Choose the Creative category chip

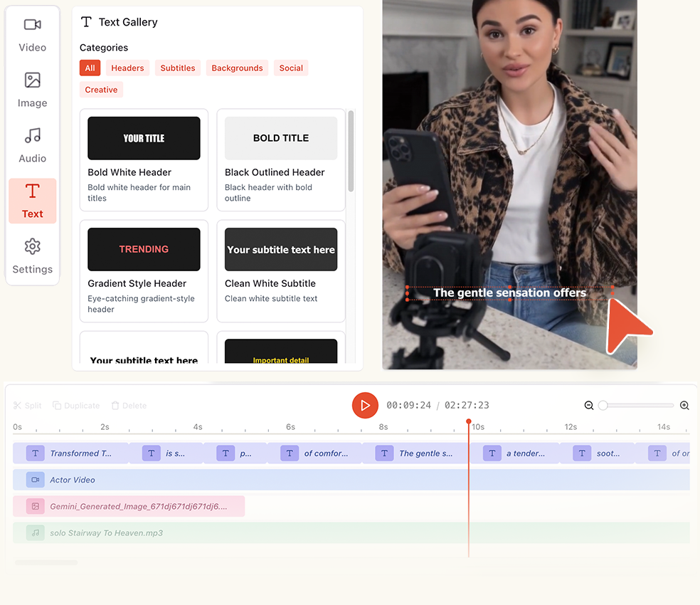click(101, 90)
